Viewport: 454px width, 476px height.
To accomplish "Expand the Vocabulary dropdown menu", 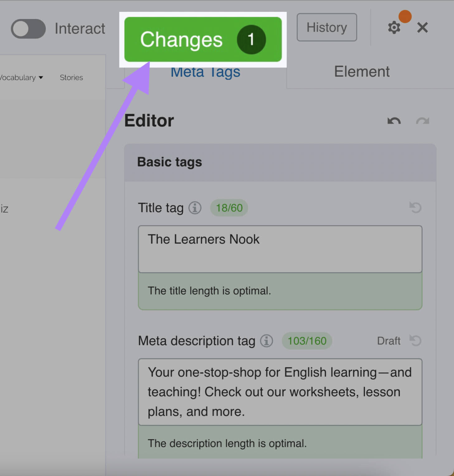I will pyautogui.click(x=21, y=78).
